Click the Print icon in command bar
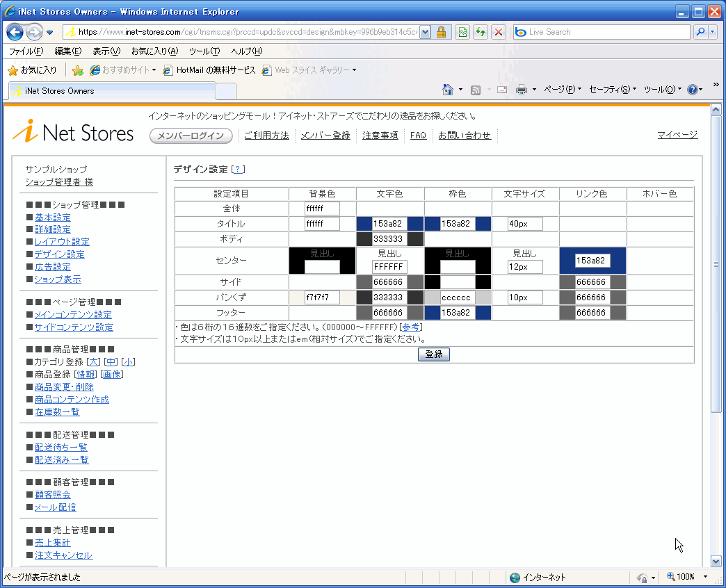The width and height of the screenshot is (726, 588). click(x=521, y=90)
